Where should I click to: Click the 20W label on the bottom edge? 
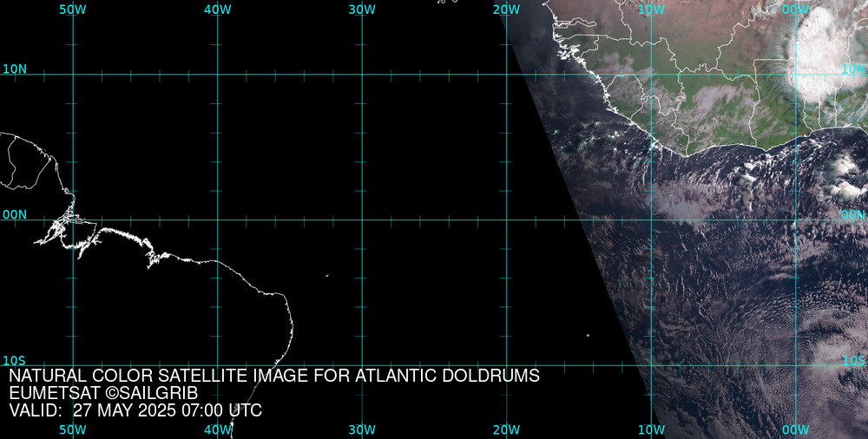tap(507, 429)
